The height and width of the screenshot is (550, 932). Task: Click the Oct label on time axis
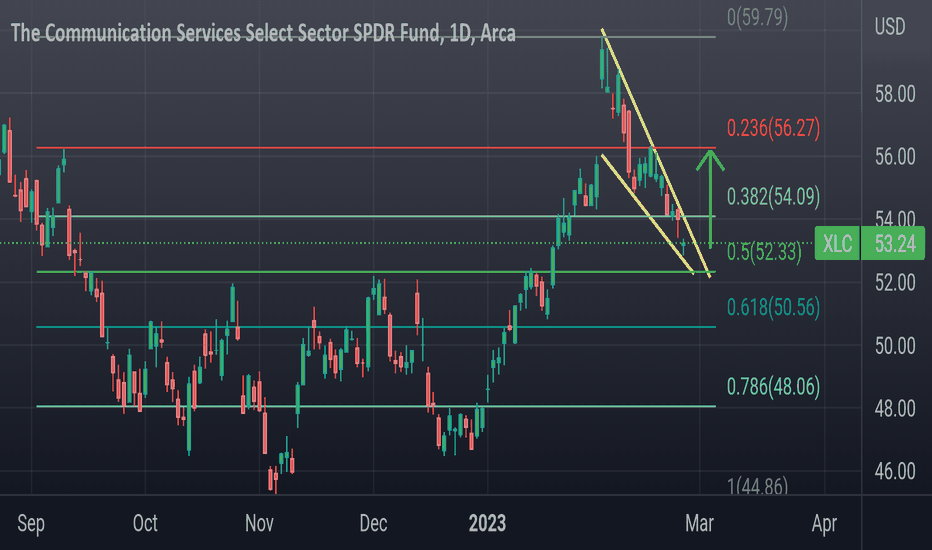pyautogui.click(x=145, y=523)
